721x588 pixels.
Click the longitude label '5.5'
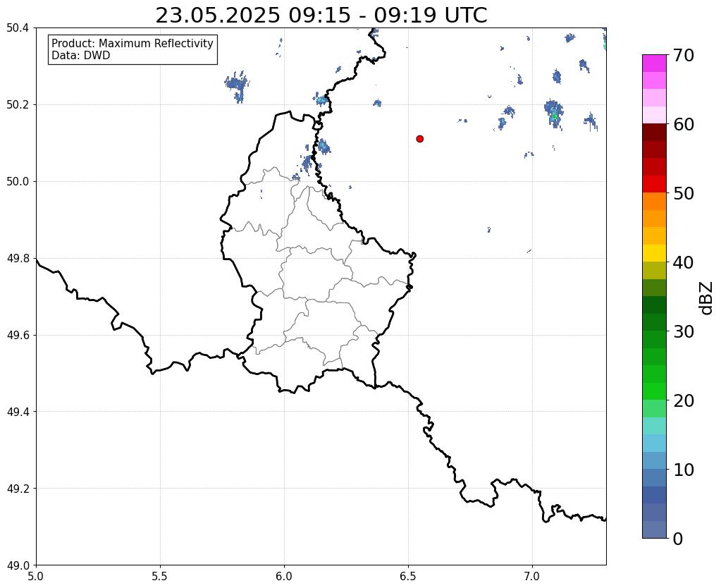(x=160, y=576)
